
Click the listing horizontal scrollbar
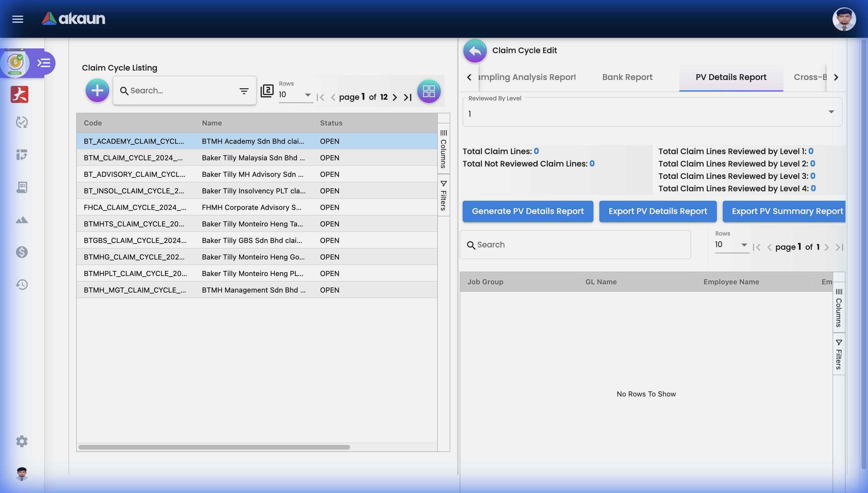214,447
